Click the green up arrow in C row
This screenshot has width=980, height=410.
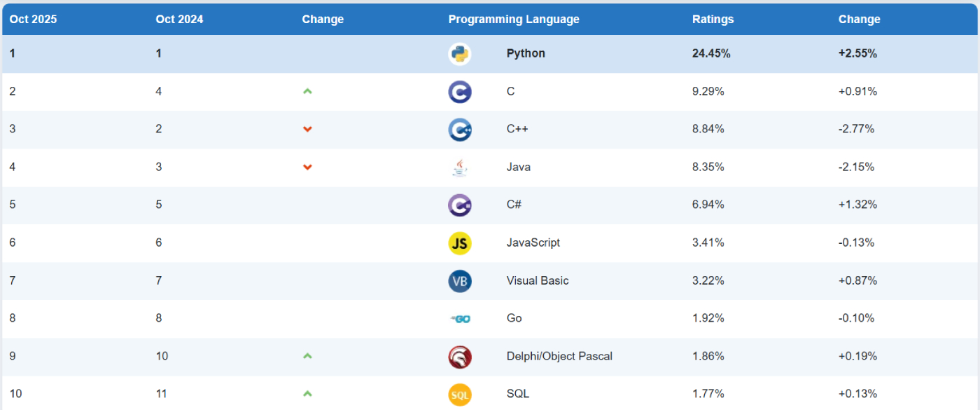coord(307,91)
